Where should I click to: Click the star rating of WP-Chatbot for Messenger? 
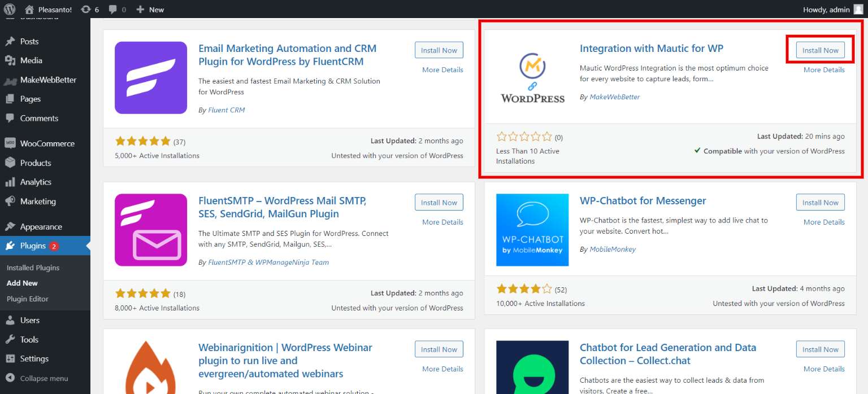[523, 288]
